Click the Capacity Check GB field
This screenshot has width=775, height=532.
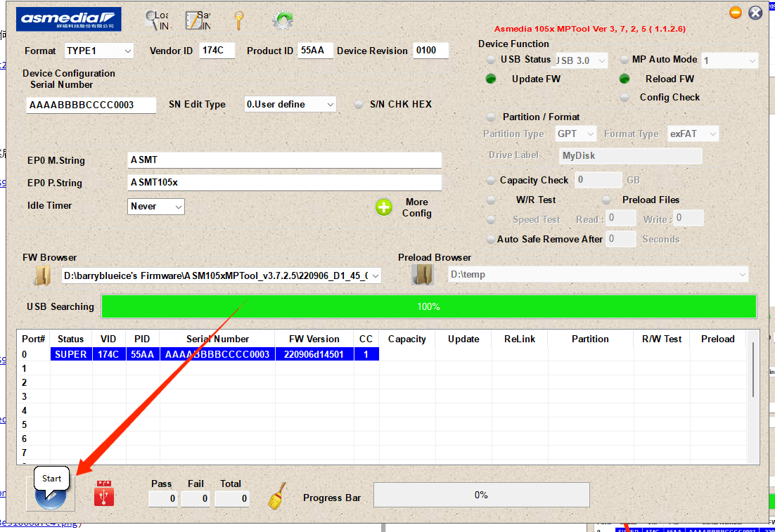click(598, 180)
